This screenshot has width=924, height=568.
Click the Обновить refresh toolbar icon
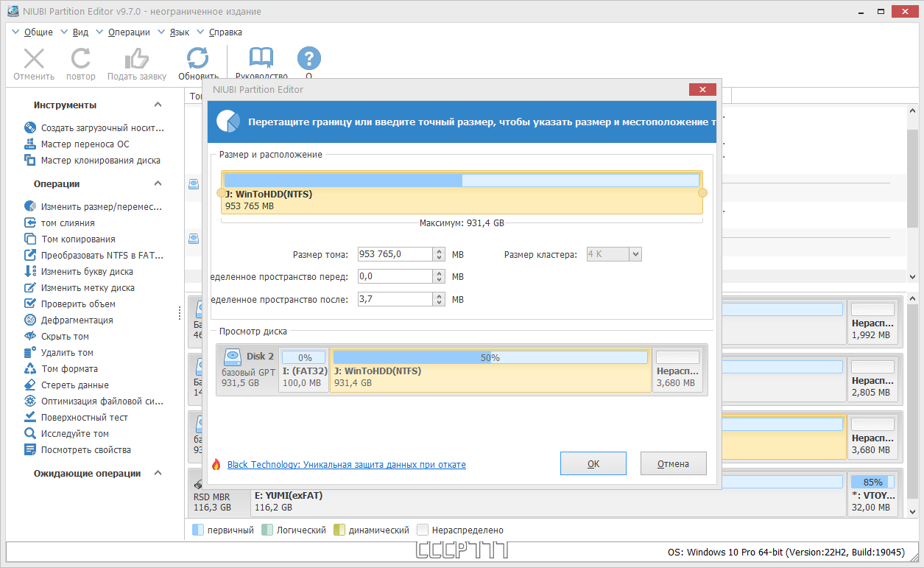pyautogui.click(x=197, y=59)
